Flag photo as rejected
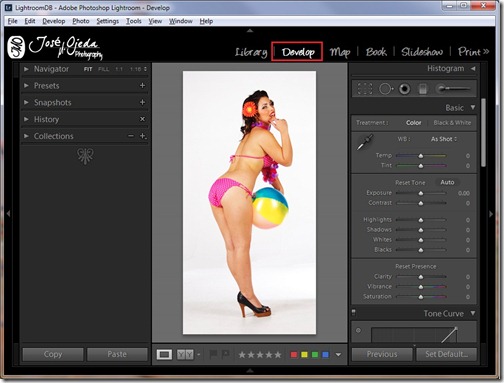Screen dimensions: 504x383 pos(225,355)
